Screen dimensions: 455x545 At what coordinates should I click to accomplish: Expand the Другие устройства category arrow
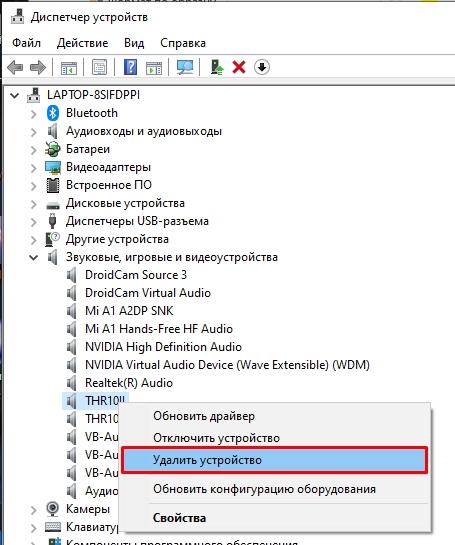pos(33,240)
